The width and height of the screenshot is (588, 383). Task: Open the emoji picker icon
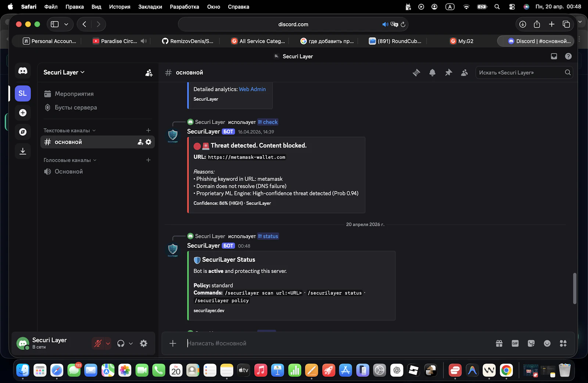pyautogui.click(x=547, y=343)
